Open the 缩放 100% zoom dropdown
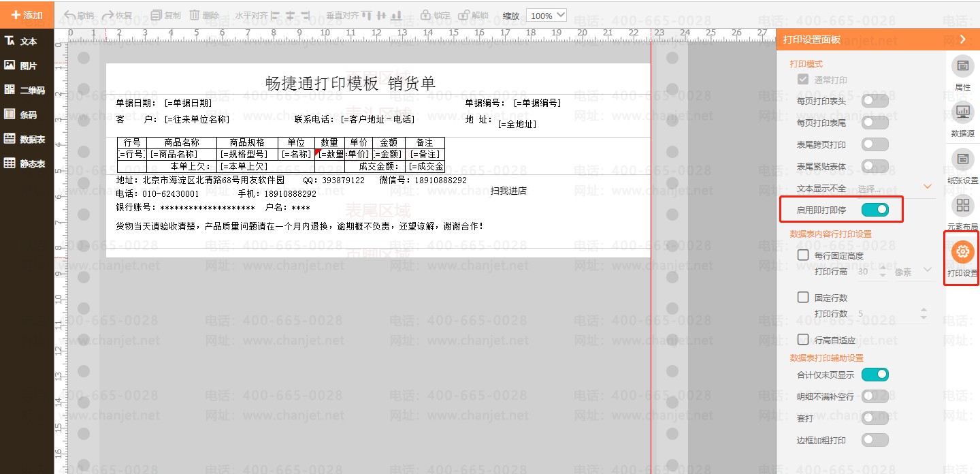The height and width of the screenshot is (474, 980). coord(546,15)
